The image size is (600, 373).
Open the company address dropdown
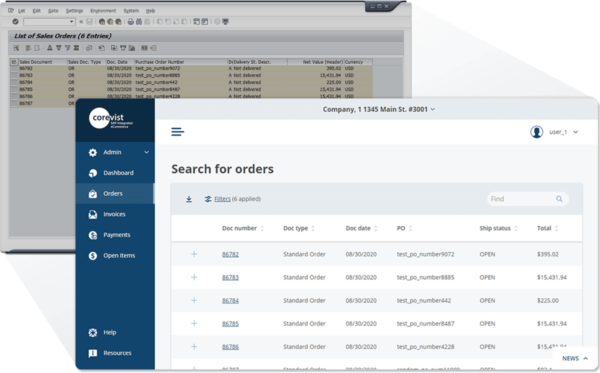(x=378, y=109)
